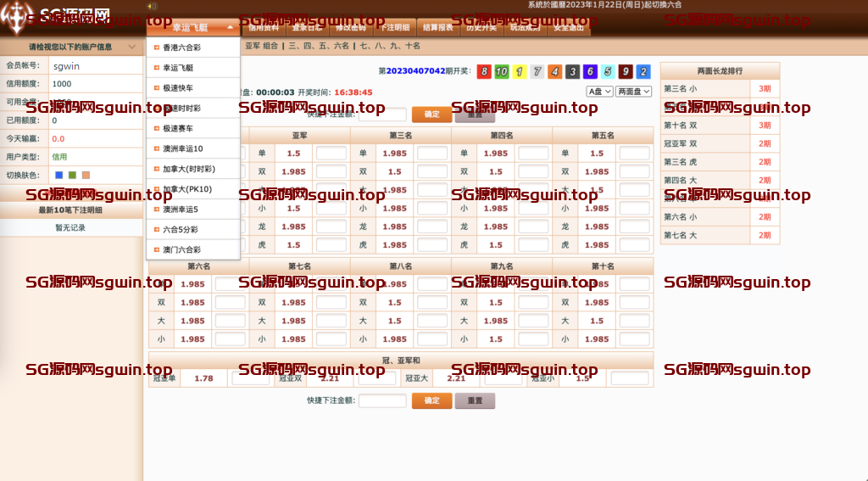Choose 澳洲幸运10 in the game menu
The height and width of the screenshot is (481, 868).
183,148
